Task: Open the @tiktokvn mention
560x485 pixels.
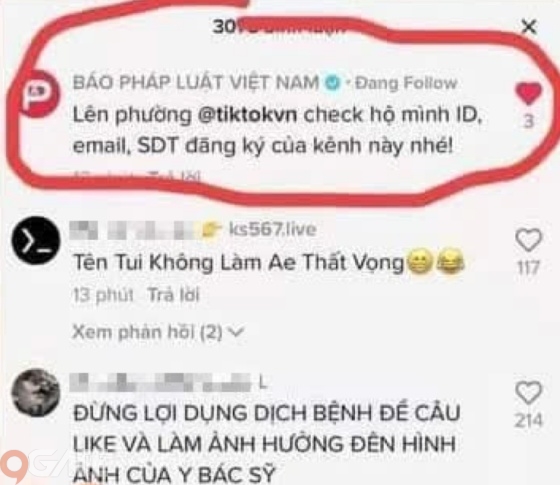Action: pyautogui.click(x=247, y=115)
